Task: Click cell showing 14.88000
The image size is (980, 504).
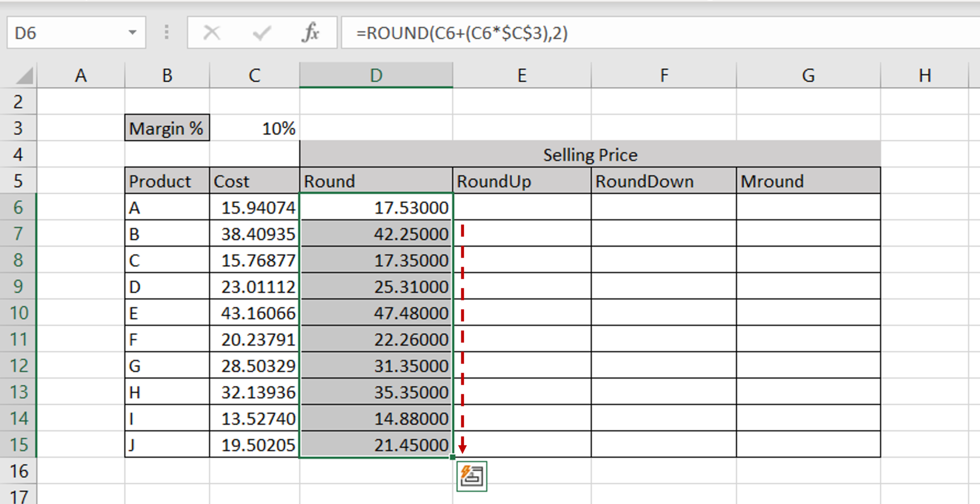Action: pos(376,418)
